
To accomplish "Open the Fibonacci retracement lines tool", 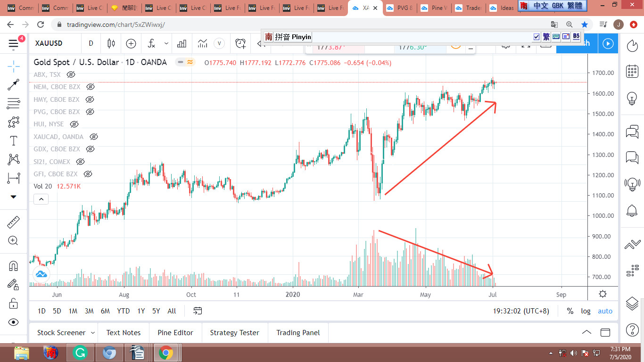I will [x=13, y=103].
